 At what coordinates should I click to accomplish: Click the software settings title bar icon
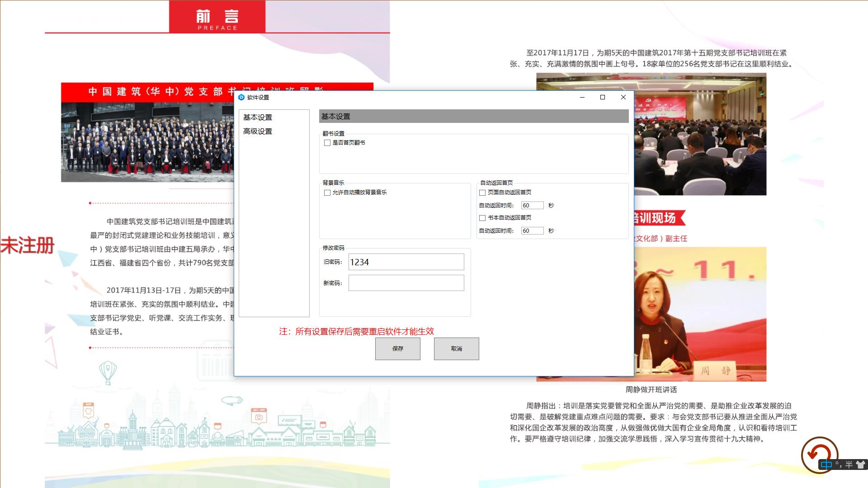[241, 97]
